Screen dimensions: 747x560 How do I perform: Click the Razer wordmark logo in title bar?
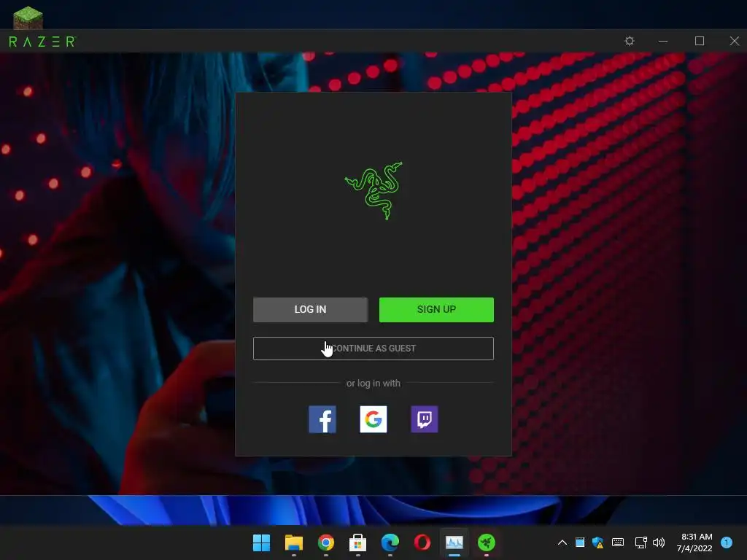tap(42, 42)
